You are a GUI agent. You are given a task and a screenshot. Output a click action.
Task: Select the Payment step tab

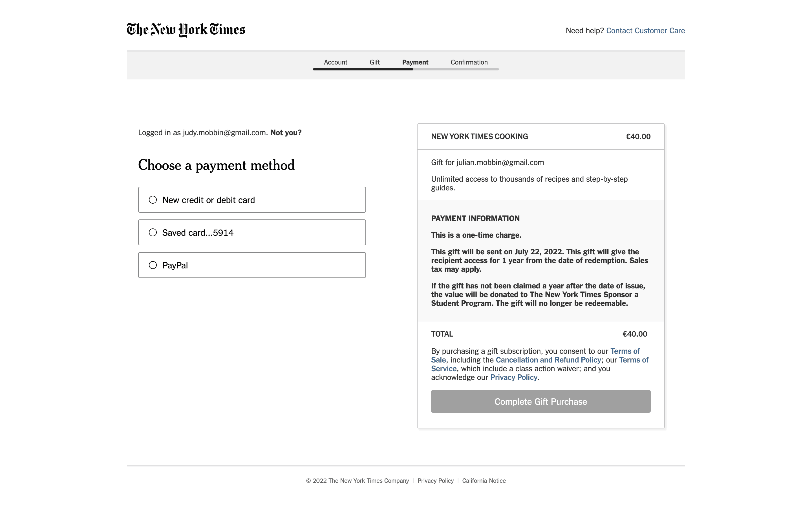415,62
